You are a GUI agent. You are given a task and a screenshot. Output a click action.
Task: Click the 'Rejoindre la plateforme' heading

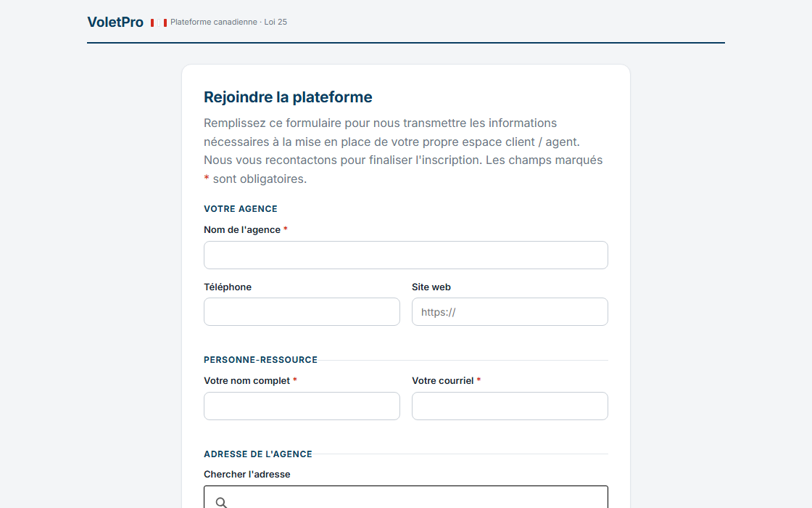coord(288,97)
